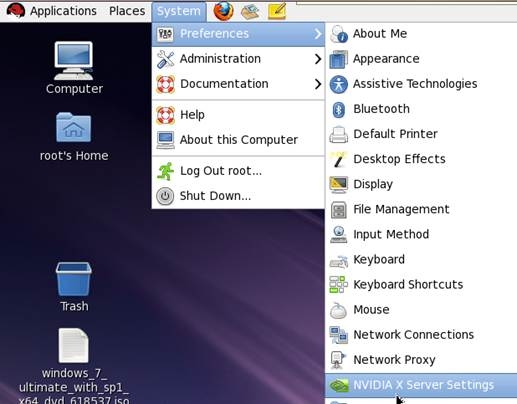Open Network Connections preferences

click(421, 335)
